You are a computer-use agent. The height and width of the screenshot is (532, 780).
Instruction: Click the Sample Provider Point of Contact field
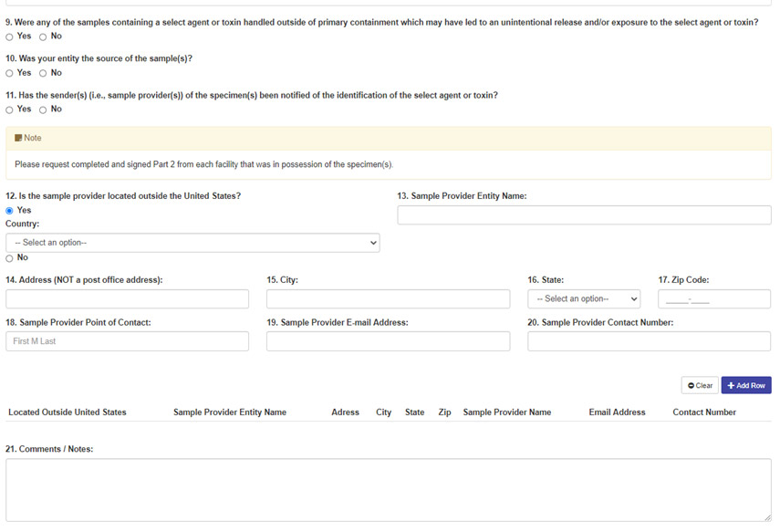click(128, 341)
